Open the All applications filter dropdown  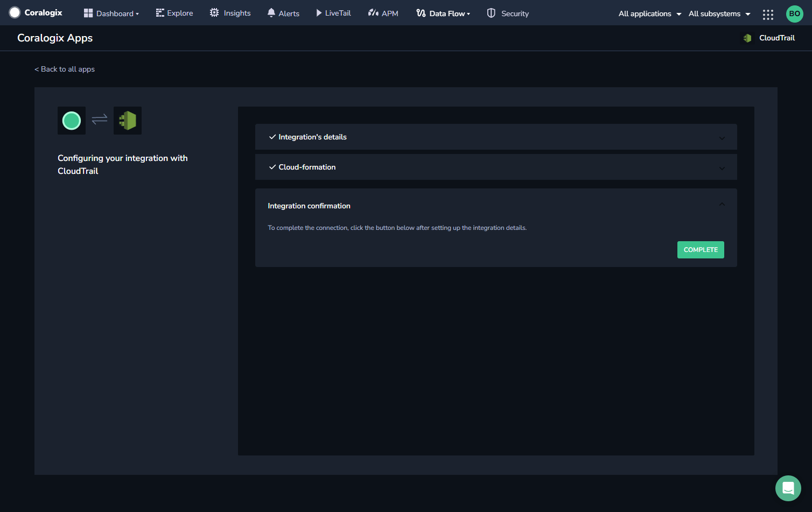click(x=650, y=13)
